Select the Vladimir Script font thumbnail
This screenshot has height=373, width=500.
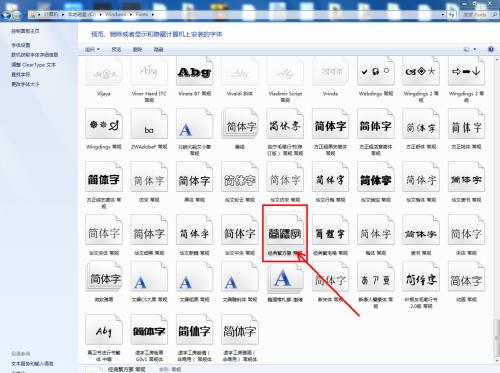click(x=285, y=72)
